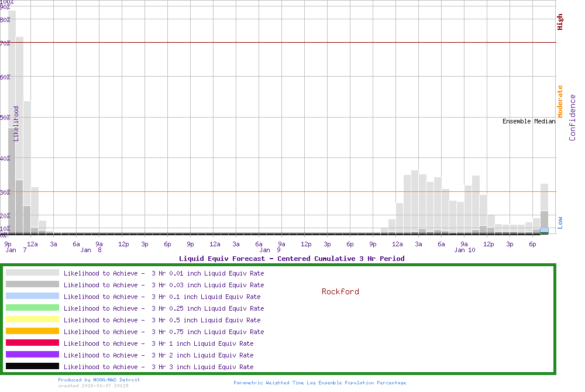Pick the yellow 0.5 inch legend swatch

click(32, 319)
